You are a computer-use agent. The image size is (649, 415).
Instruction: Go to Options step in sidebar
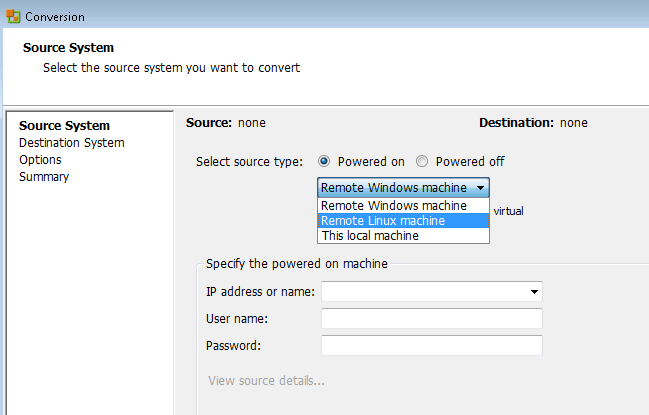pos(40,160)
